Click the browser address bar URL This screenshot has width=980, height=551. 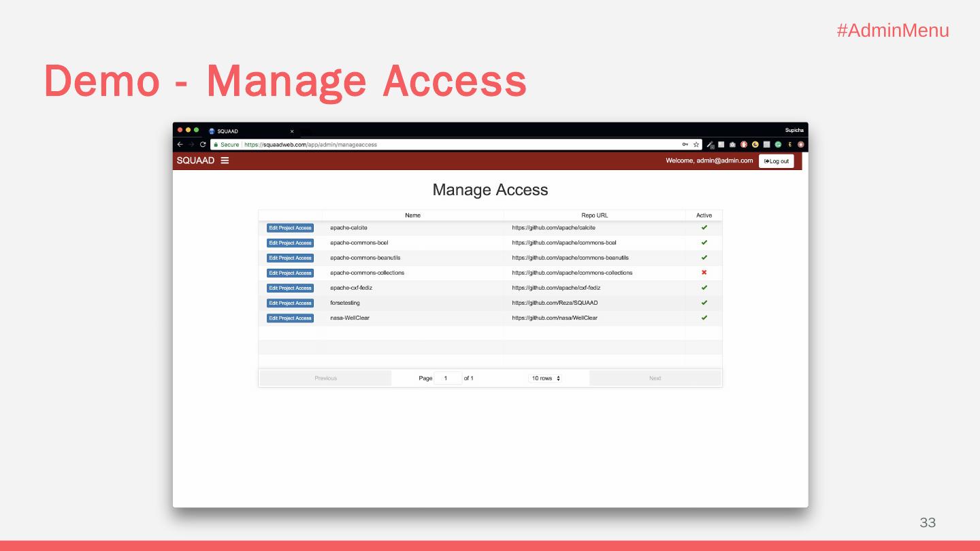point(310,144)
